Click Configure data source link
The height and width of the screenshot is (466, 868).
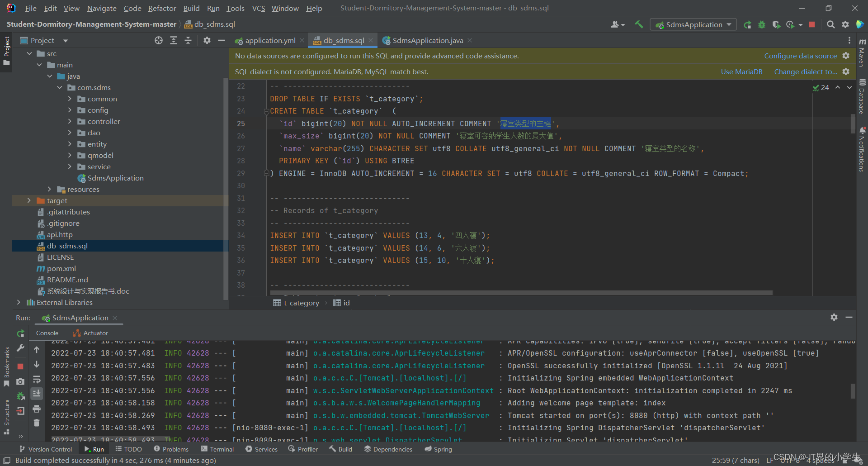click(x=800, y=56)
